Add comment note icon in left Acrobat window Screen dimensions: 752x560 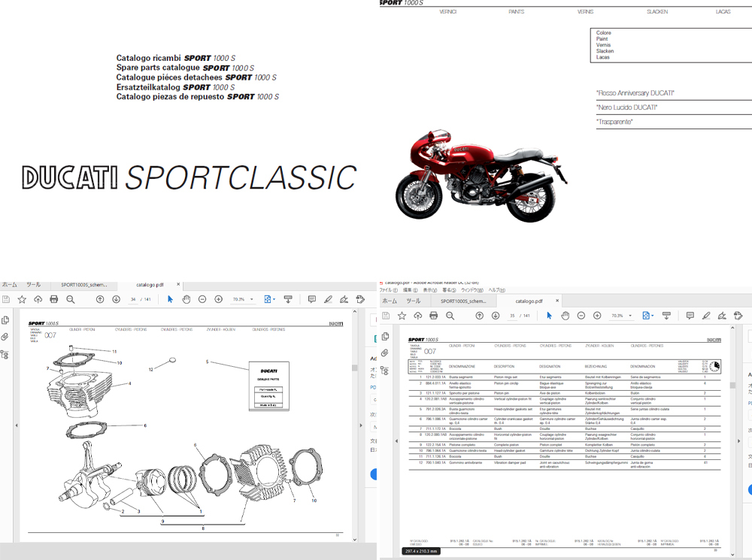point(312,299)
